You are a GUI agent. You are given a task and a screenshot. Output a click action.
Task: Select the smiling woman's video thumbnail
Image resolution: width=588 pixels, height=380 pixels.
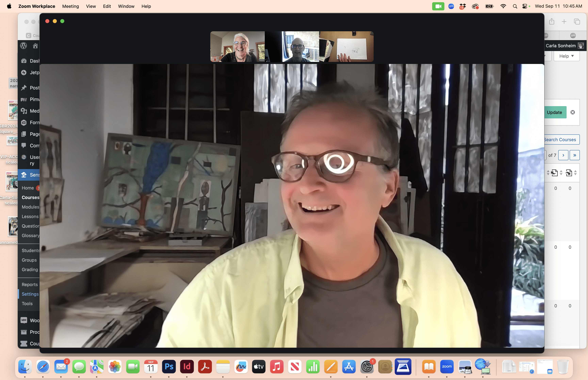tap(237, 47)
